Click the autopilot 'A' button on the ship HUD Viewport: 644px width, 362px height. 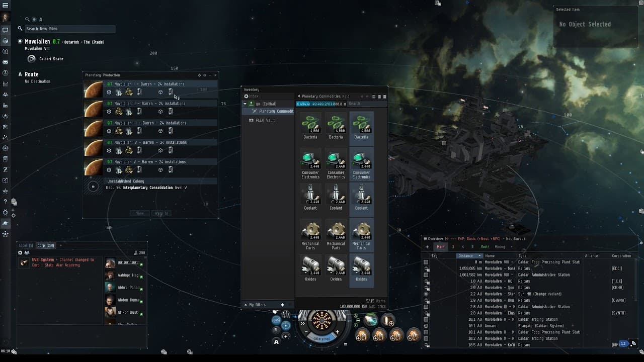tap(276, 342)
